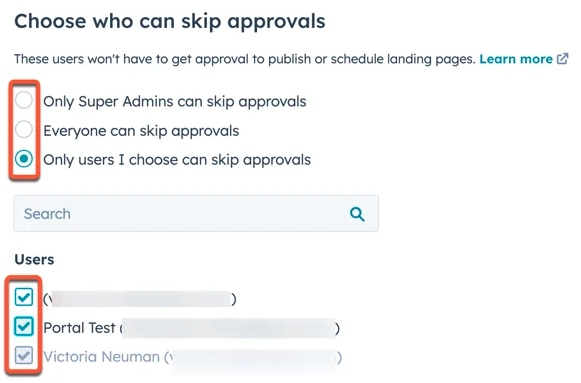Click the 'Choose who can skip approvals' heading
The height and width of the screenshot is (383, 581).
click(x=170, y=21)
